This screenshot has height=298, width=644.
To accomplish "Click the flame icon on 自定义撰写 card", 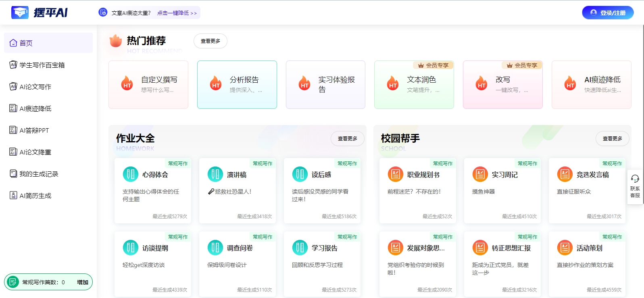I will click(127, 83).
